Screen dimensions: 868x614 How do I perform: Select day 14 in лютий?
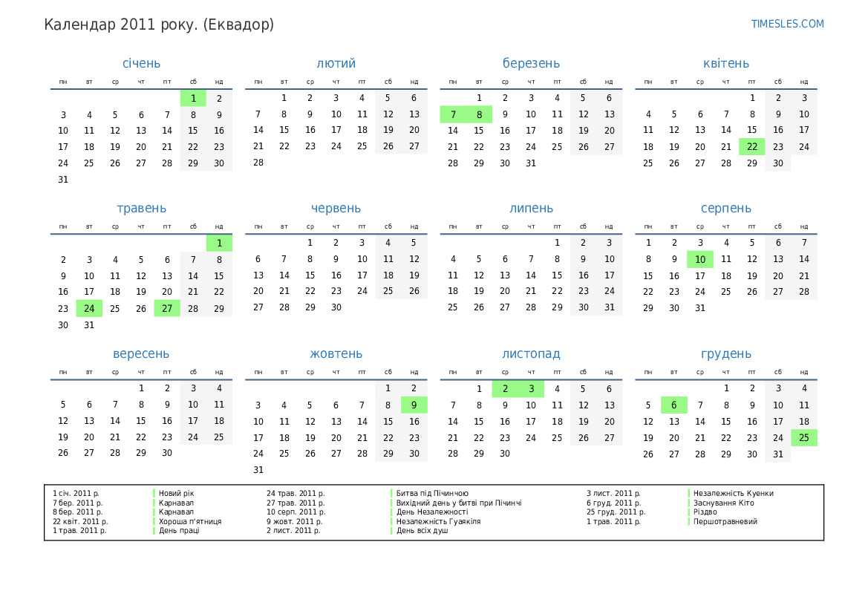(x=258, y=131)
